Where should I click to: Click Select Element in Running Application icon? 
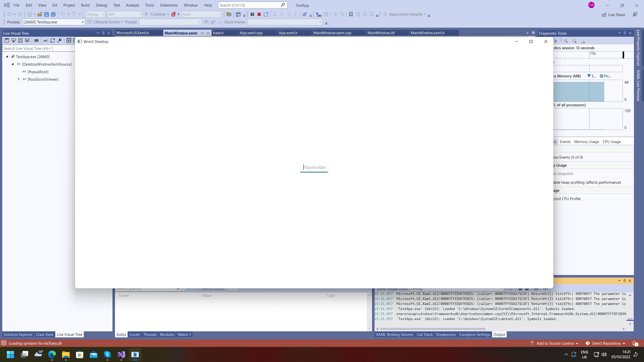click(14, 40)
